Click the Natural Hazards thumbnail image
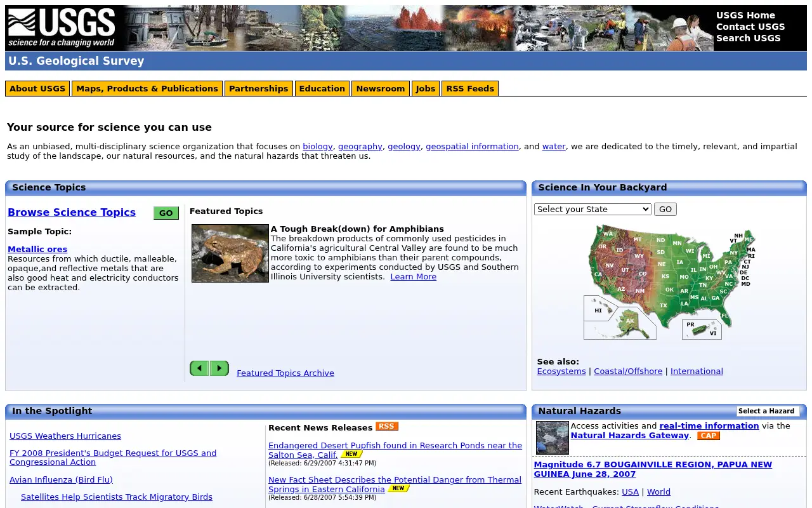 pos(552,438)
